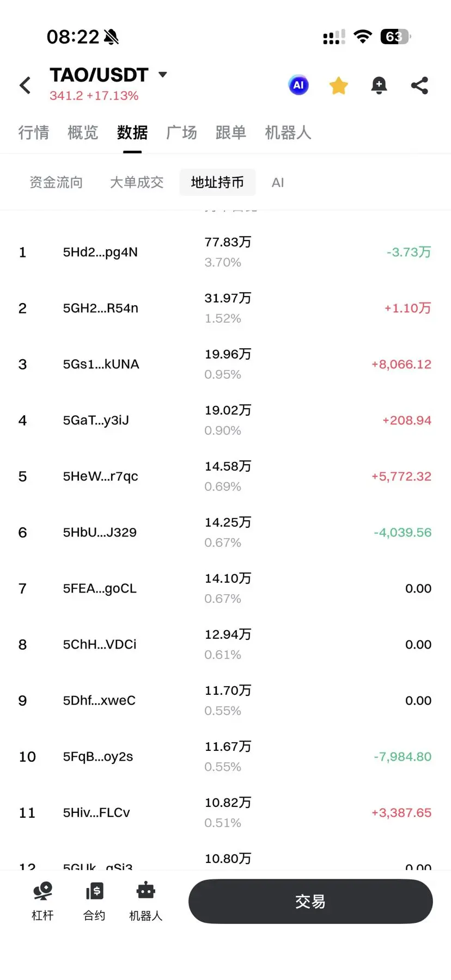Toggle the yellow favorite star
Image resolution: width=451 pixels, height=980 pixels.
point(339,85)
